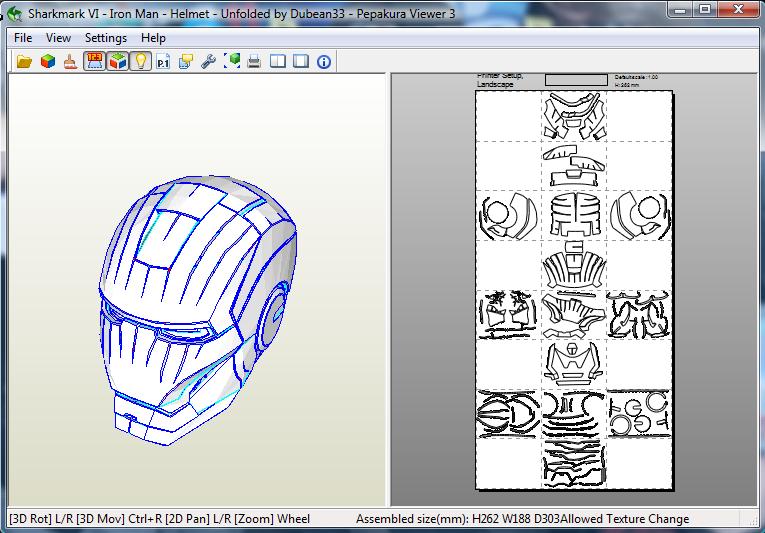Image resolution: width=765 pixels, height=533 pixels.
Task: Maximize the Pepakura Viewer window
Action: pyautogui.click(x=705, y=9)
